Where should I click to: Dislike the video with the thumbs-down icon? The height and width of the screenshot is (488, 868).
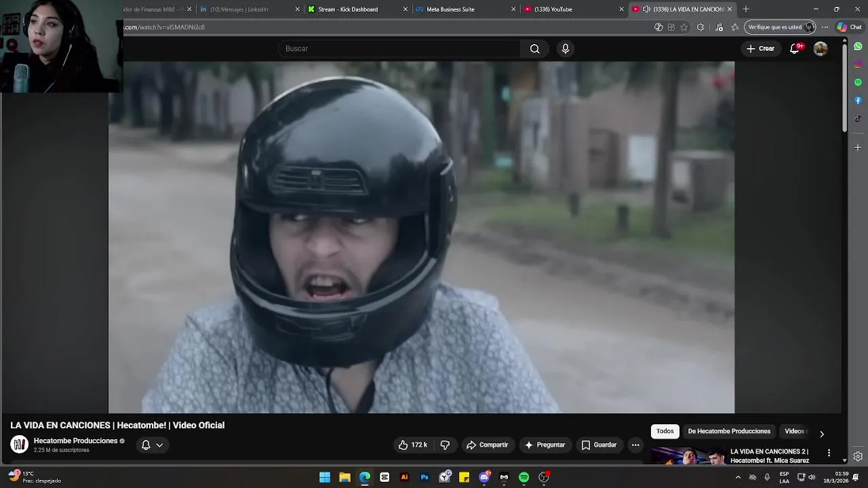pyautogui.click(x=446, y=445)
